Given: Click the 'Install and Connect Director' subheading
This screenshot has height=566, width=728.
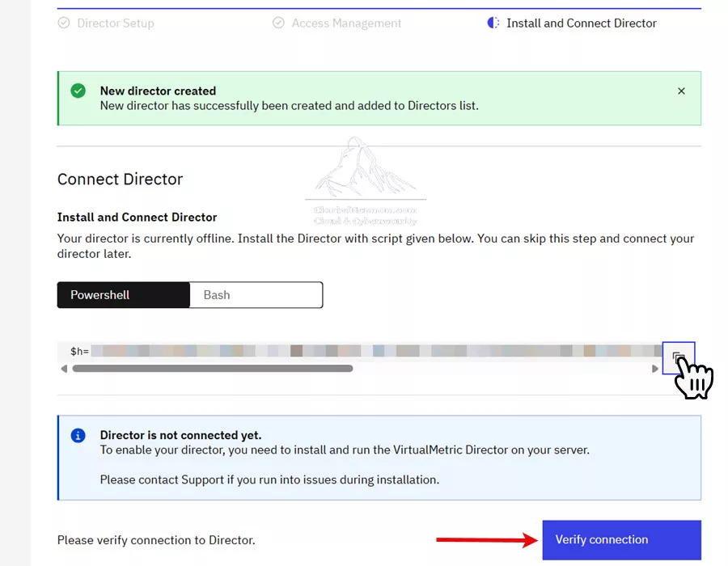Looking at the screenshot, I should tap(137, 218).
